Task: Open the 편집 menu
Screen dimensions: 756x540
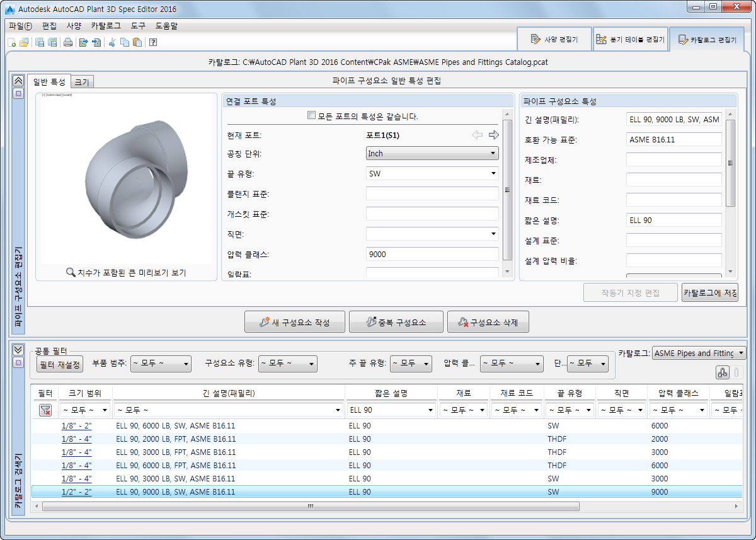Action: pyautogui.click(x=49, y=26)
